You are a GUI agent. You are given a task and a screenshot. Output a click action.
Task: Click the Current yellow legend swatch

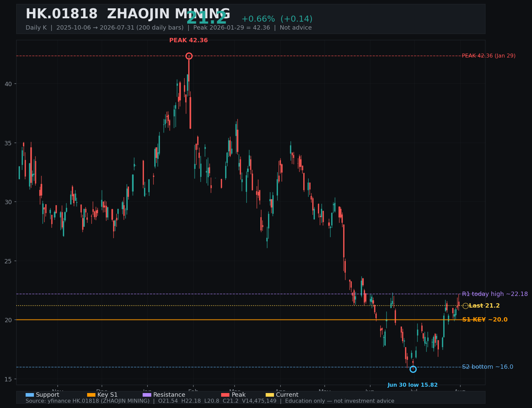click(270, 395)
